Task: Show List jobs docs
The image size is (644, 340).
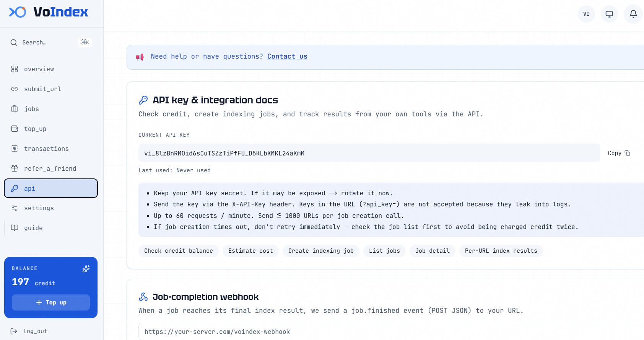Action: [384, 251]
